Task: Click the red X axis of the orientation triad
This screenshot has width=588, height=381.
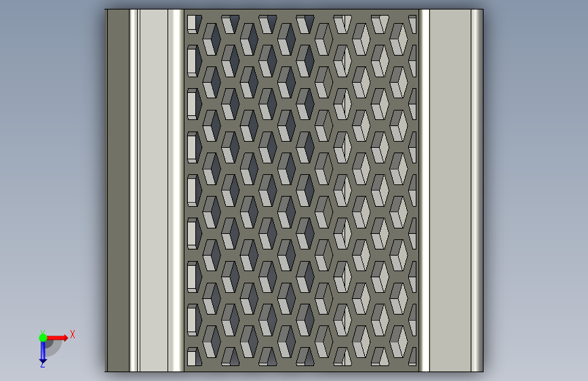Action: (x=58, y=338)
